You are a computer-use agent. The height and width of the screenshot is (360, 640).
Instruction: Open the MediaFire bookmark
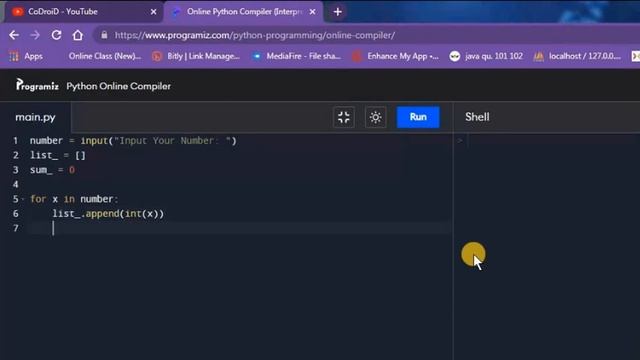tap(297, 56)
